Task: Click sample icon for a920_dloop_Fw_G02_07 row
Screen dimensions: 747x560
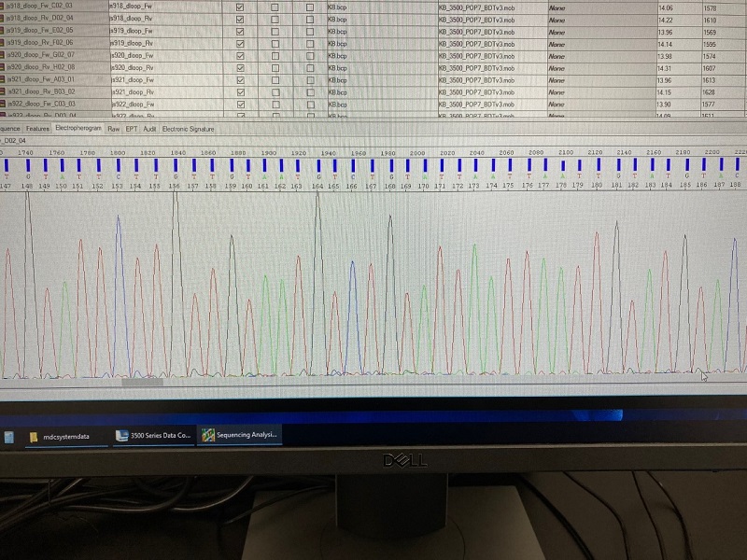Action: (x=4, y=55)
